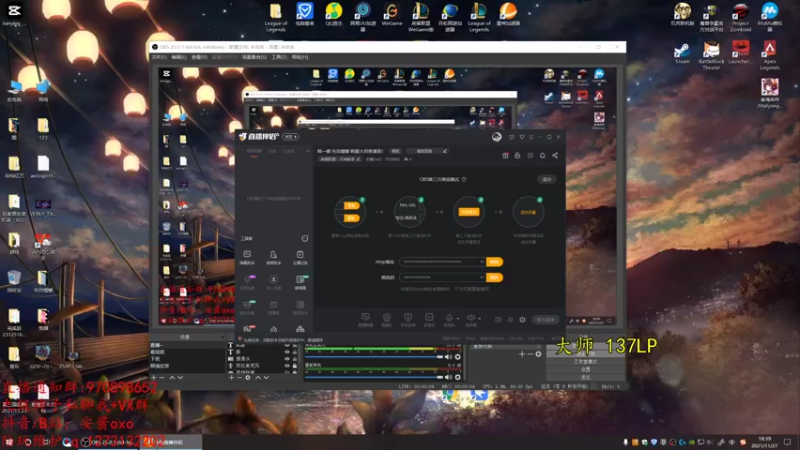Add a new source with plus icon
Screen dimensions: 800x450
pos(231,378)
